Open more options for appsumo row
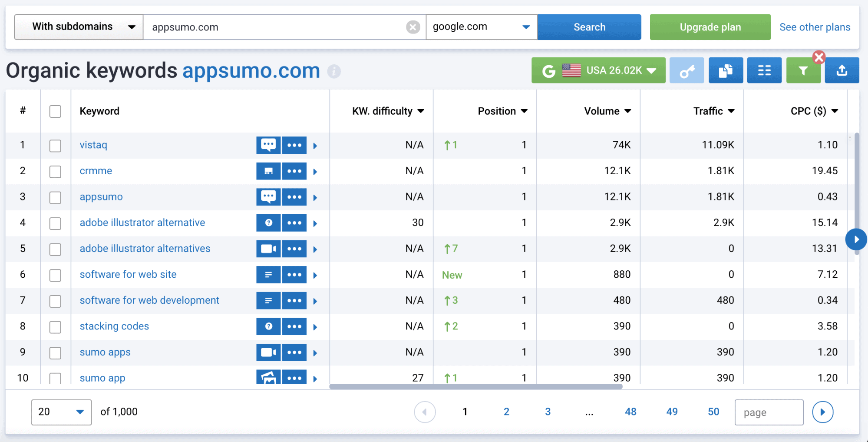The image size is (868, 442). 294,197
